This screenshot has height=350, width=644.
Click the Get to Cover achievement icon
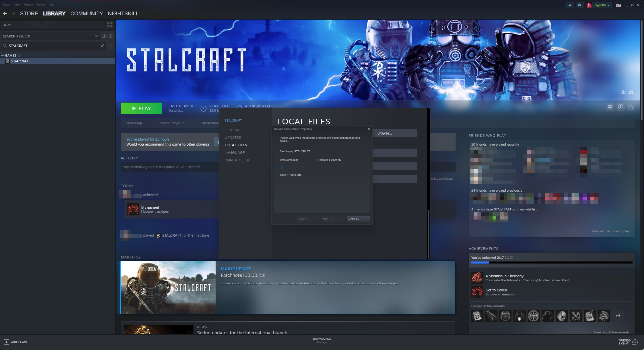coord(477,292)
